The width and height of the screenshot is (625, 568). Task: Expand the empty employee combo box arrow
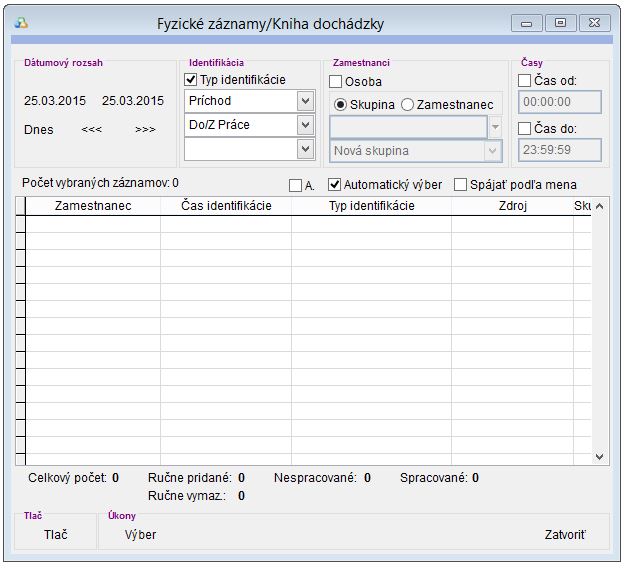tap(495, 127)
